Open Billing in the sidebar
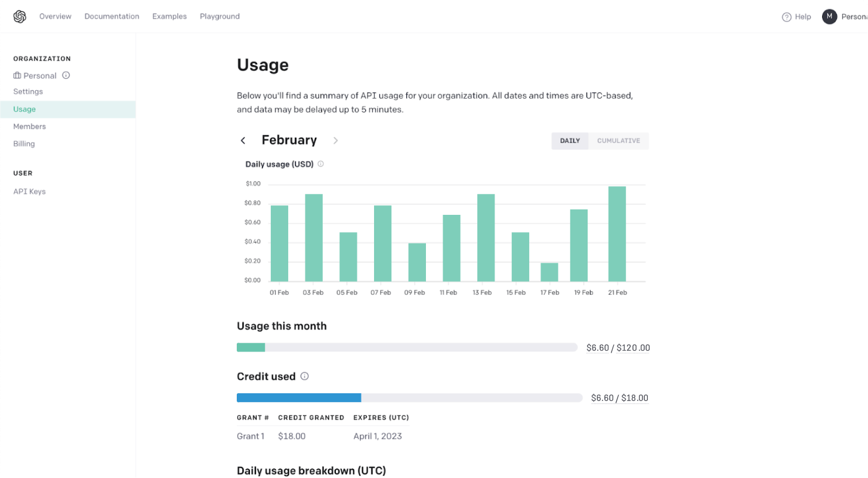Screen dimensions: 868x478 click(x=24, y=144)
